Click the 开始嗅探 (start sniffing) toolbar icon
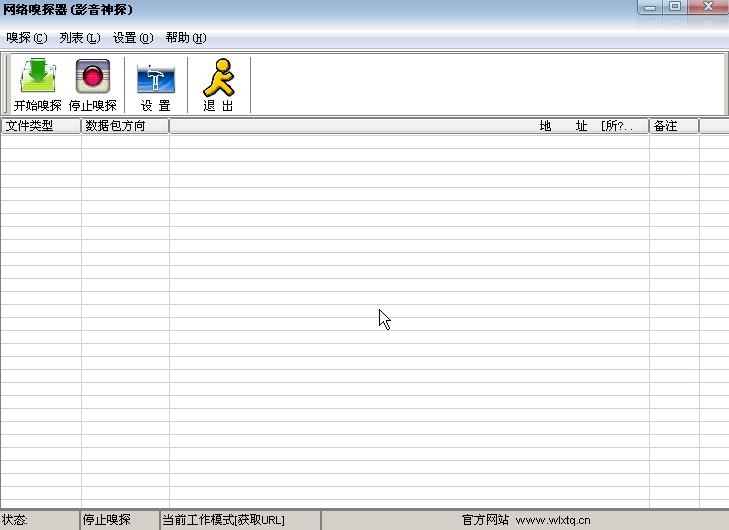This screenshot has width=729, height=530. tap(38, 85)
